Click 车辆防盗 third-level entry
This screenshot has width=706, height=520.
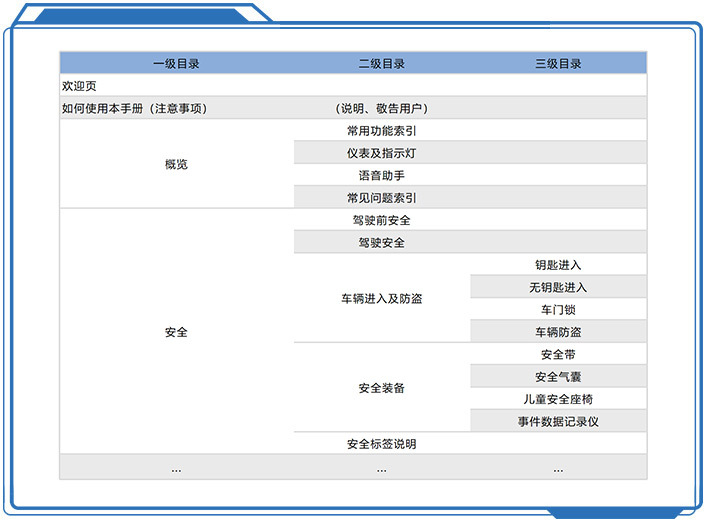[x=558, y=332]
